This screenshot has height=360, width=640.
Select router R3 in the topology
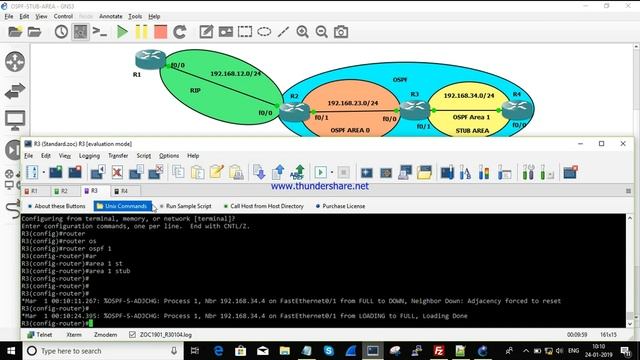point(415,109)
